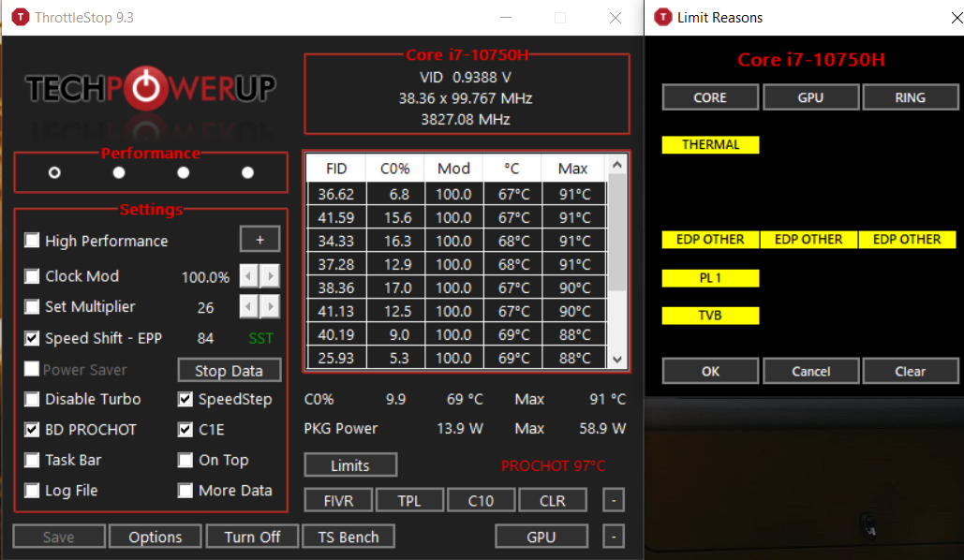Click the grayed Save button

point(59,537)
